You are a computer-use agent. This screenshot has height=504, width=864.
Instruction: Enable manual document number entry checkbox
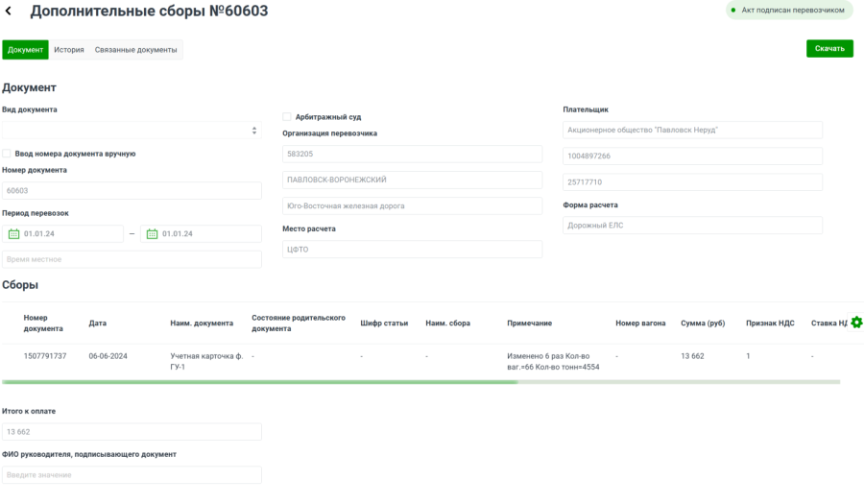(x=7, y=154)
